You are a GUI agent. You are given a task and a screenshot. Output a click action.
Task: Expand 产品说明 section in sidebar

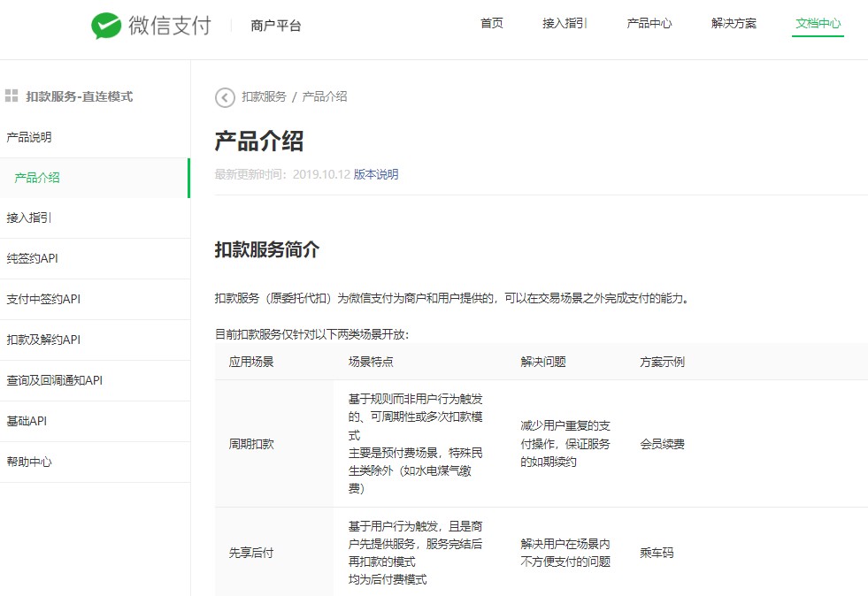click(29, 138)
